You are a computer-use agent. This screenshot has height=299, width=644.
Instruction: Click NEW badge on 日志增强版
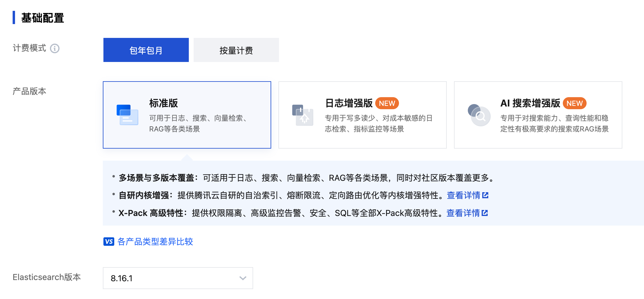(387, 103)
